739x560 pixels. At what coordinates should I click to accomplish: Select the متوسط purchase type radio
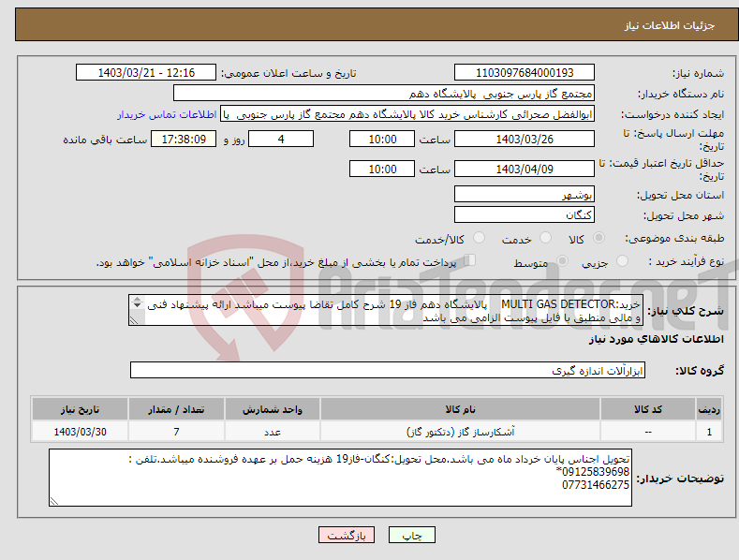562,260
